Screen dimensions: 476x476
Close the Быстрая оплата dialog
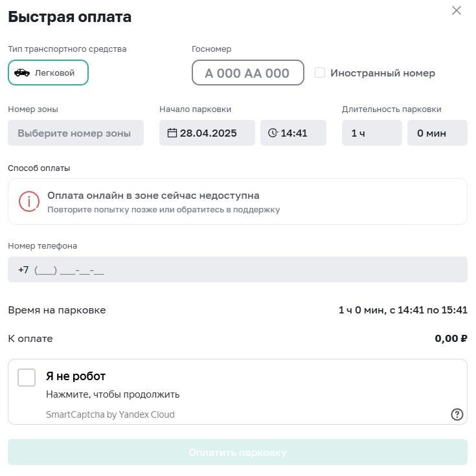pyautogui.click(x=457, y=10)
